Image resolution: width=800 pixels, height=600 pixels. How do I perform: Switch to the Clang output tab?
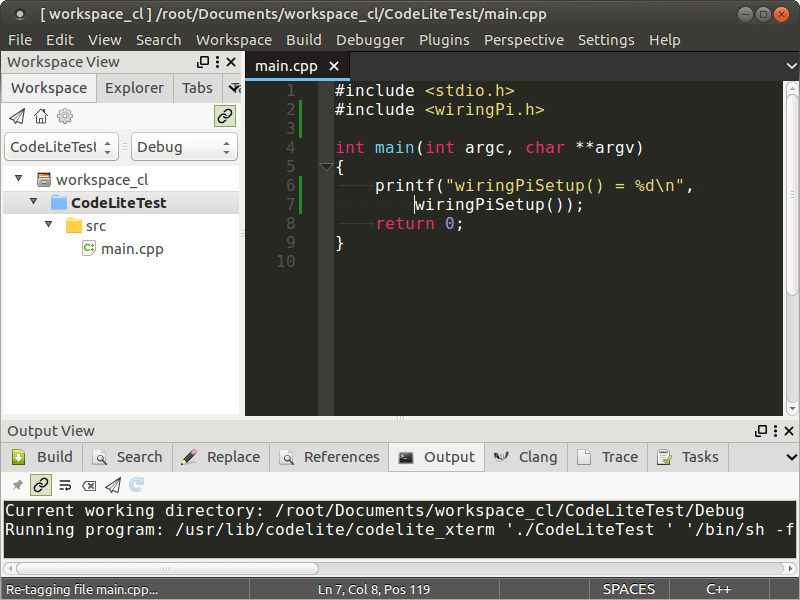point(526,457)
